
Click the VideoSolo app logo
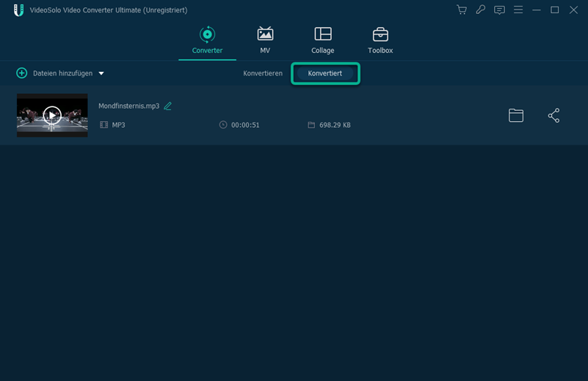pos(18,10)
